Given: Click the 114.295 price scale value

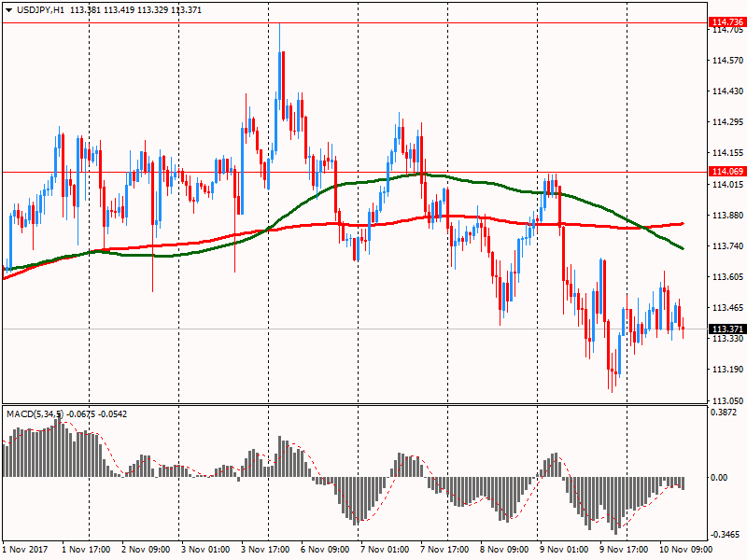Looking at the screenshot, I should tap(727, 122).
